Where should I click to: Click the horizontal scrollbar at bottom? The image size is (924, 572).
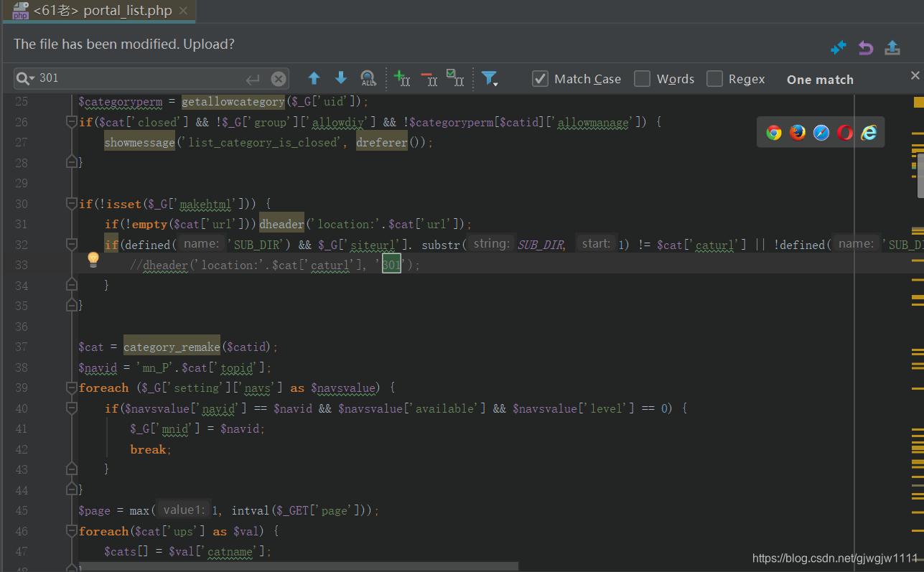298,567
